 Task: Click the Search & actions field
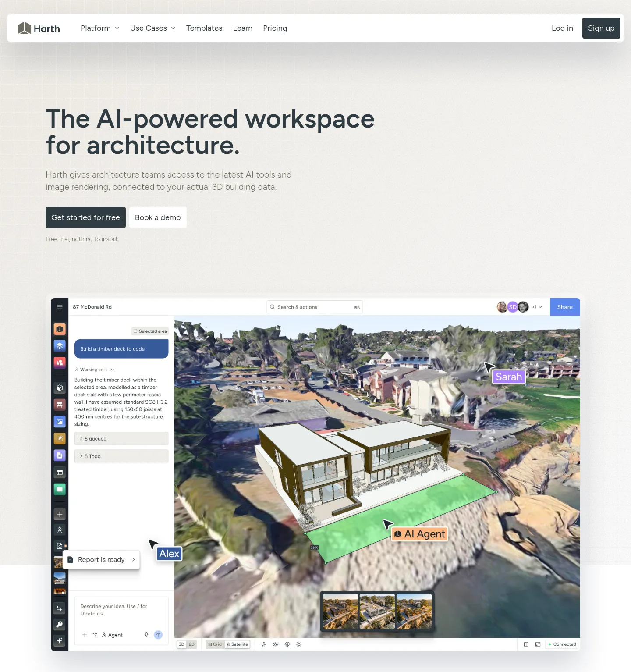(315, 307)
